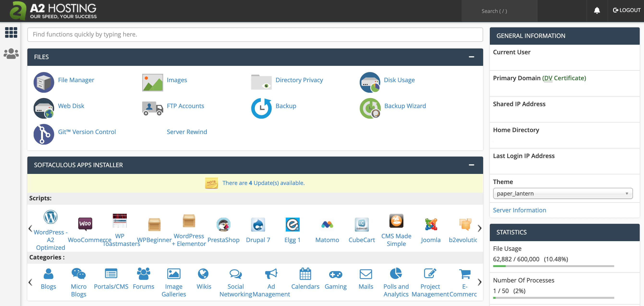Open the FTP Accounts truck icon

click(x=152, y=108)
